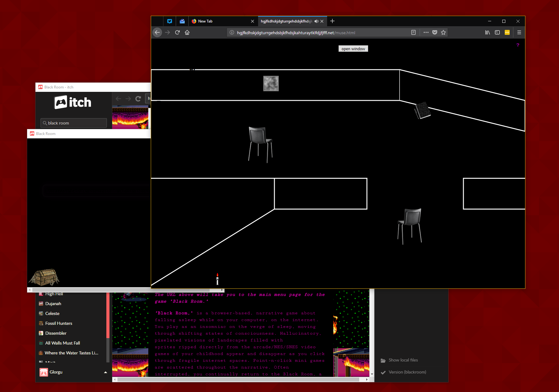Expand the Glorgu account menu
Screen dimensions: 559x392
[x=105, y=372]
